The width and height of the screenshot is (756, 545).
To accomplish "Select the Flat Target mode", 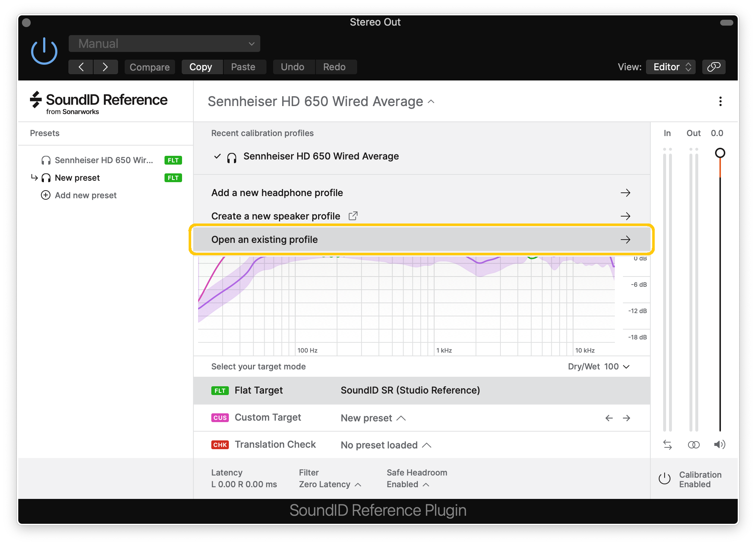I will pyautogui.click(x=258, y=391).
